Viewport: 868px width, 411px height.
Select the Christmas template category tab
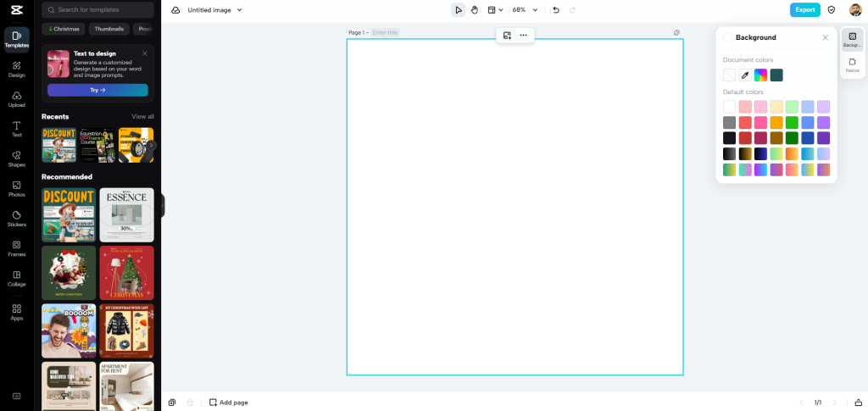coord(63,29)
